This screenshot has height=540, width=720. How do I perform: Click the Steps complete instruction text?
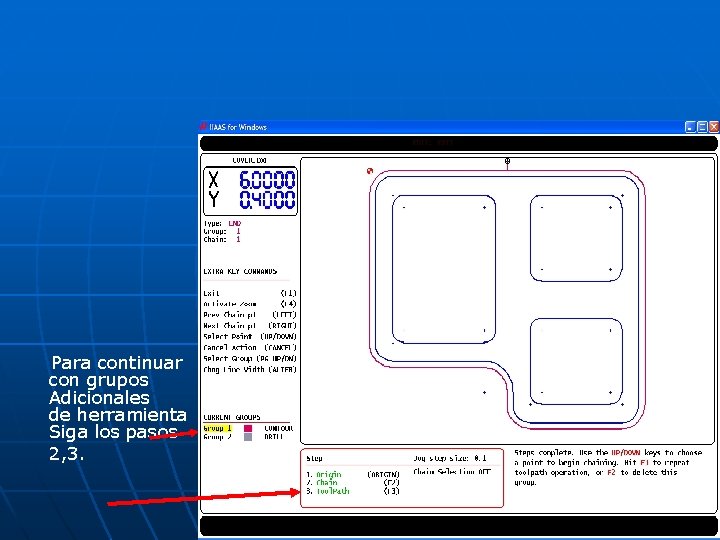608,467
